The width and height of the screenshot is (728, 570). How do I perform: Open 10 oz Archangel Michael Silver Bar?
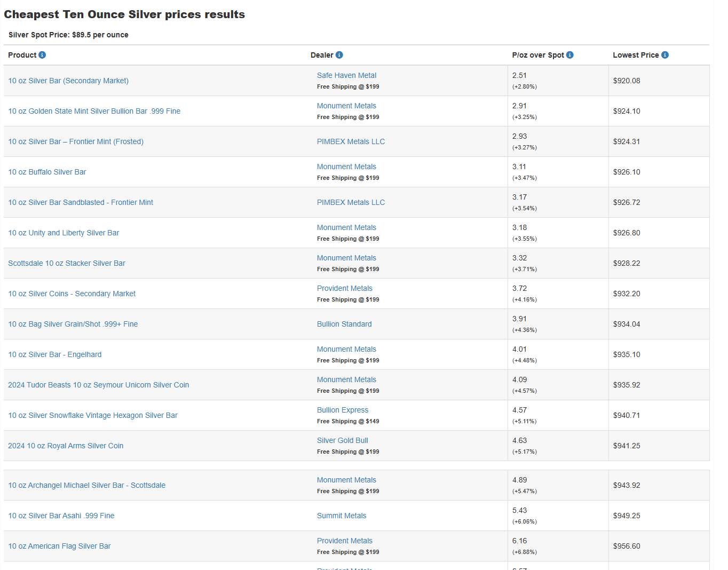coord(87,485)
